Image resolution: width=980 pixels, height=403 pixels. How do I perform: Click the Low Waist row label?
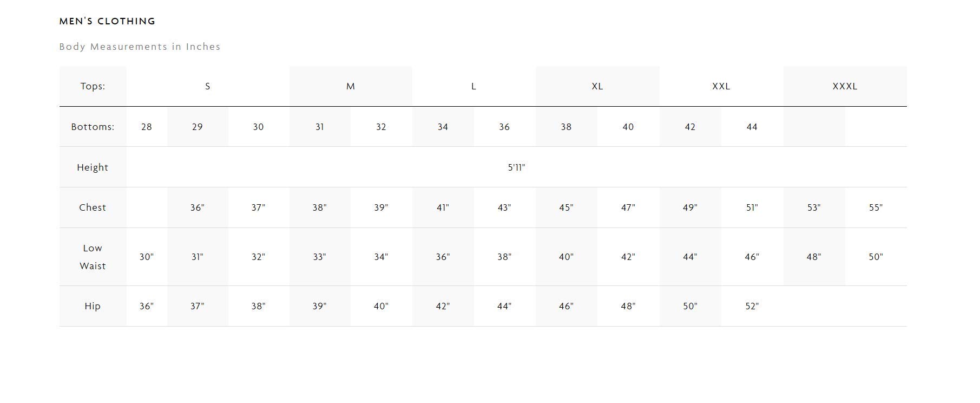tap(93, 257)
